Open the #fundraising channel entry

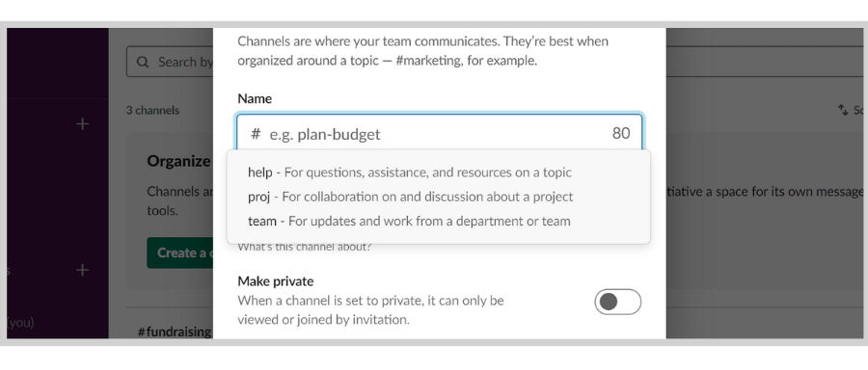[x=175, y=331]
